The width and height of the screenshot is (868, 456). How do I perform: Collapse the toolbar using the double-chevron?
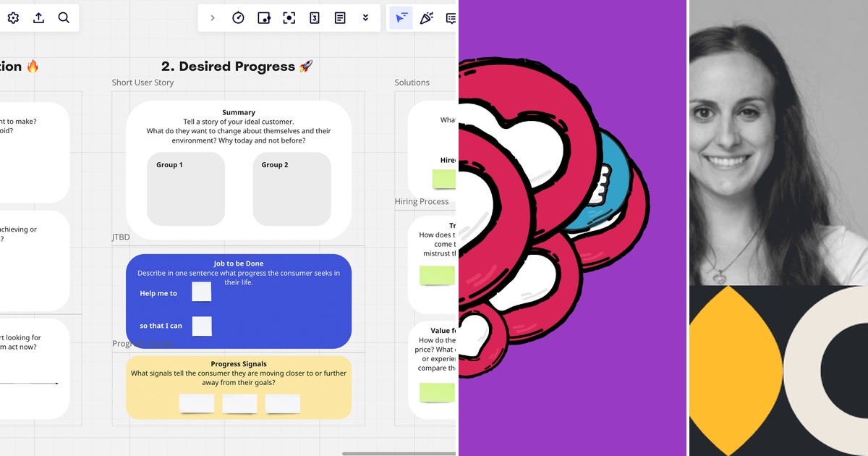point(365,17)
